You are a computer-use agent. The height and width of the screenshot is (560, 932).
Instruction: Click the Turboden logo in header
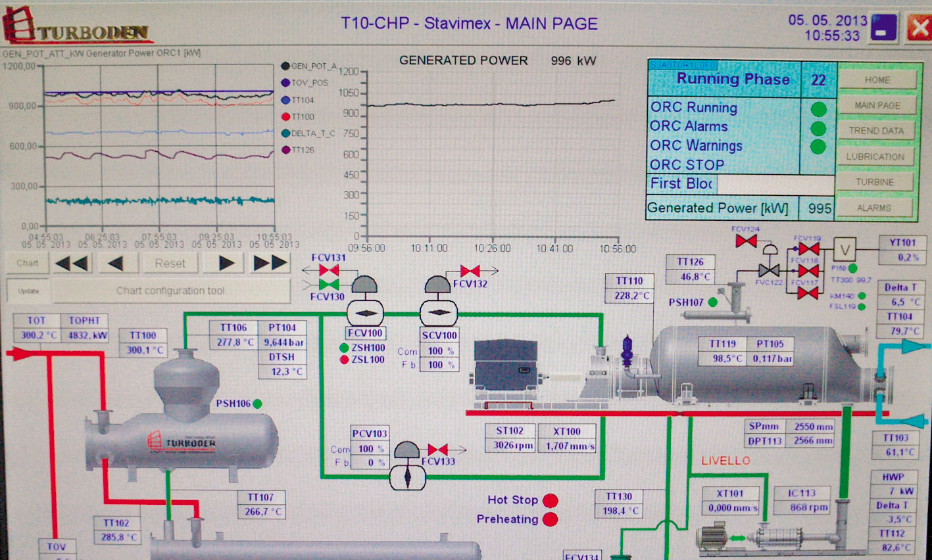tap(78, 27)
